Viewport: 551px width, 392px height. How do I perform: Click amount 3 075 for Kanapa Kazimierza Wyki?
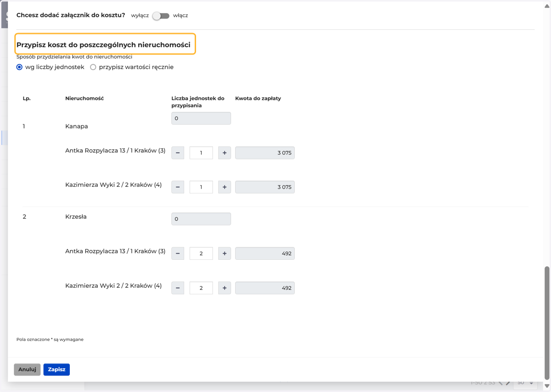[x=265, y=187]
